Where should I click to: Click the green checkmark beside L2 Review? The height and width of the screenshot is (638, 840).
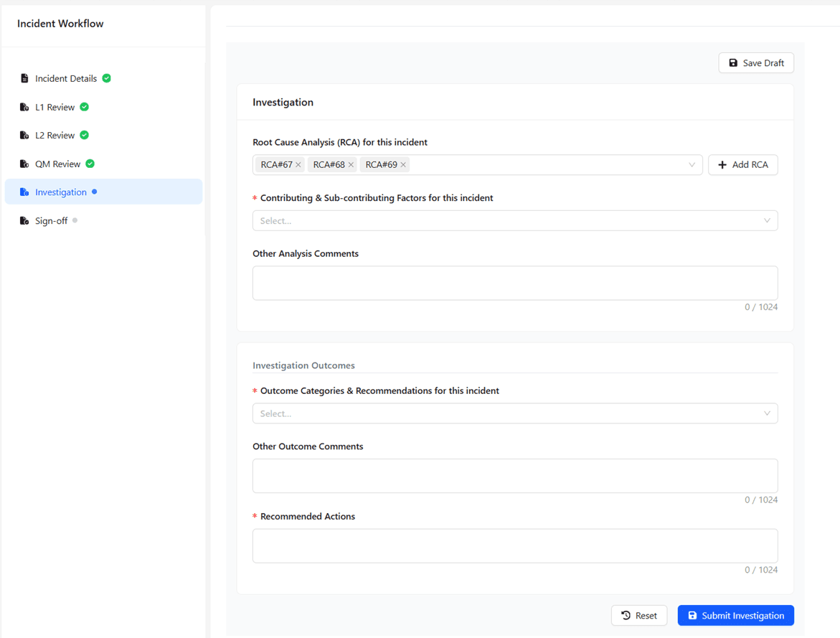click(85, 135)
